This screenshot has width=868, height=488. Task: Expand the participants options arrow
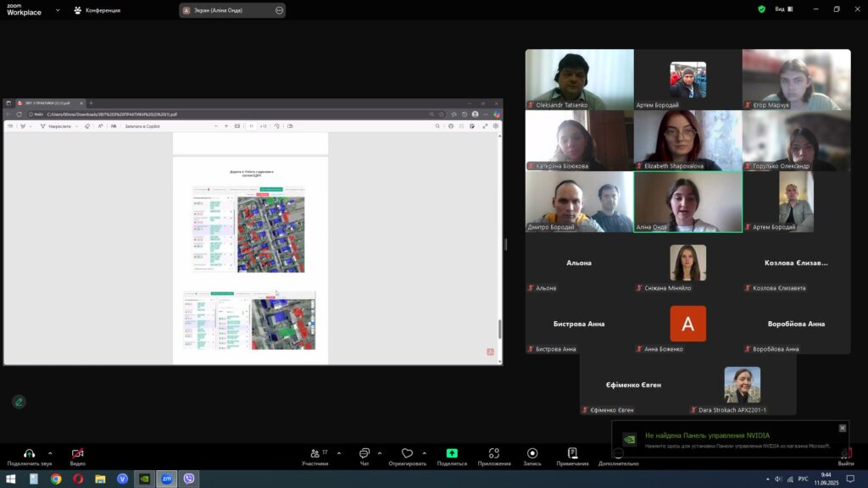pyautogui.click(x=339, y=453)
